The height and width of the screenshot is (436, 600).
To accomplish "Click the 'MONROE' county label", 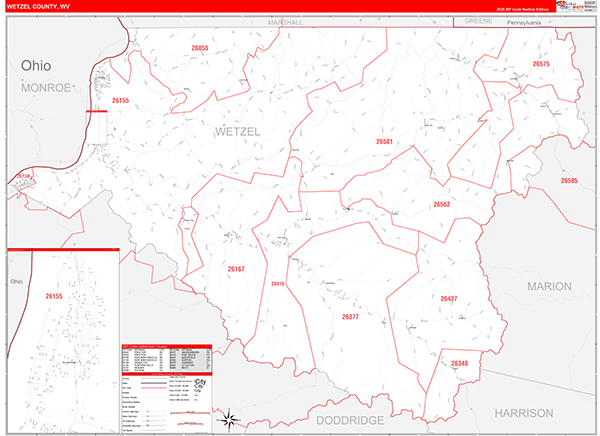I will pyautogui.click(x=46, y=88).
